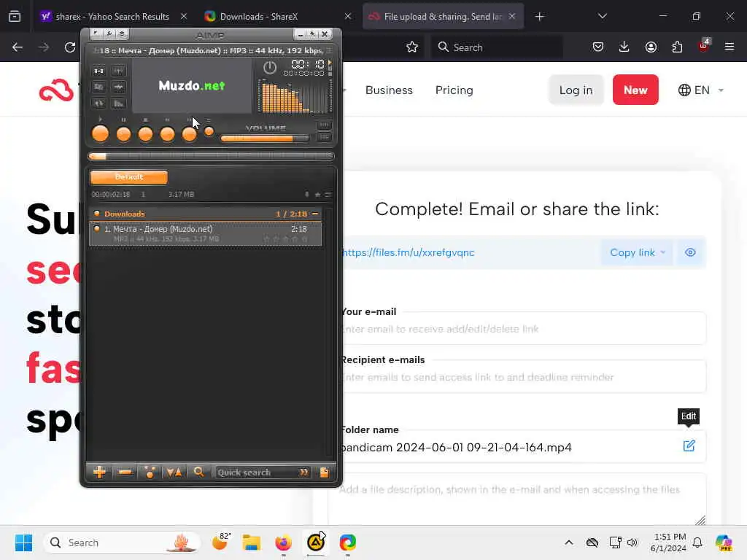Click the red New button
Screen dimensions: 747x560
tap(635, 90)
